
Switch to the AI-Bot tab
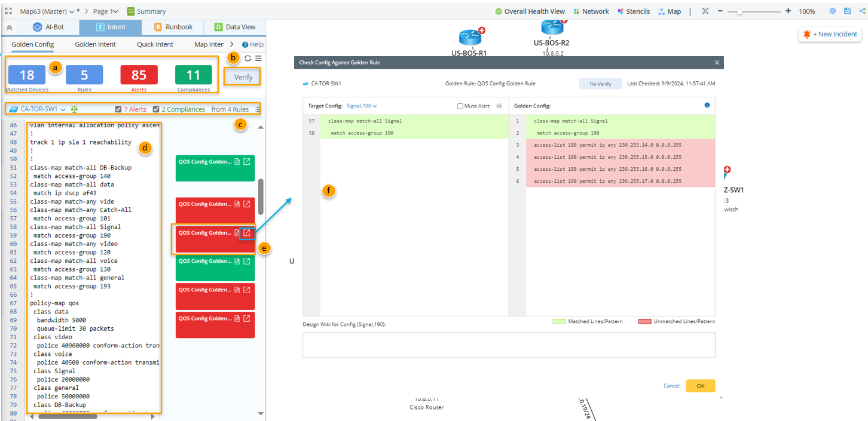(48, 27)
